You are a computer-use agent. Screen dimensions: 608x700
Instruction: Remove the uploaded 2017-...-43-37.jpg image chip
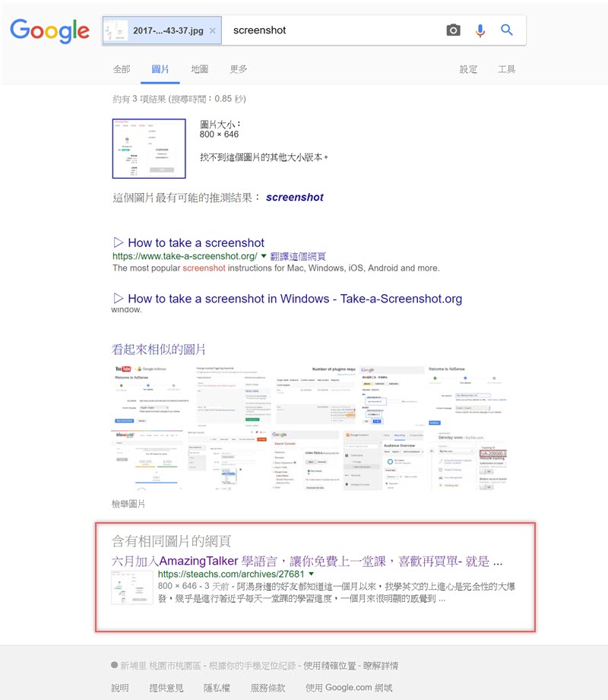click(x=213, y=30)
